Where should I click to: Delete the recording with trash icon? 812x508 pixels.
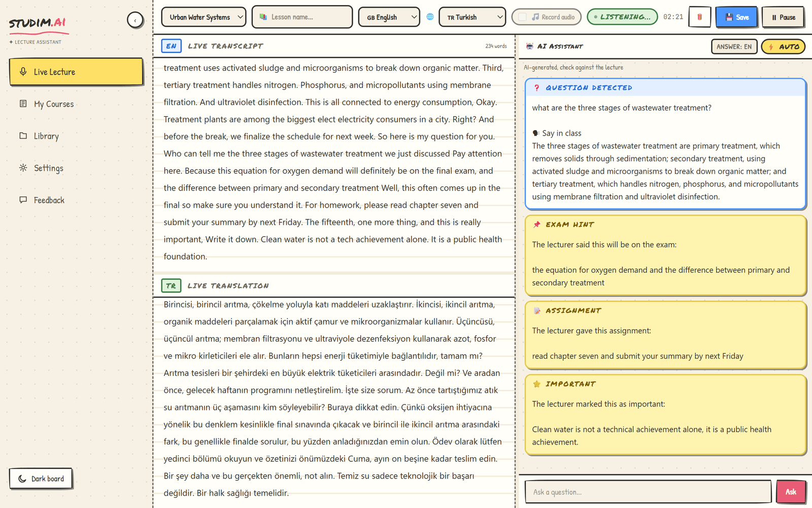tap(699, 17)
